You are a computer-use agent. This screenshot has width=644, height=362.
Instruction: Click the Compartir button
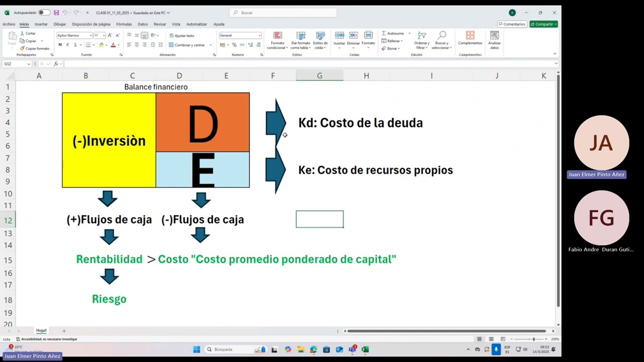click(543, 24)
